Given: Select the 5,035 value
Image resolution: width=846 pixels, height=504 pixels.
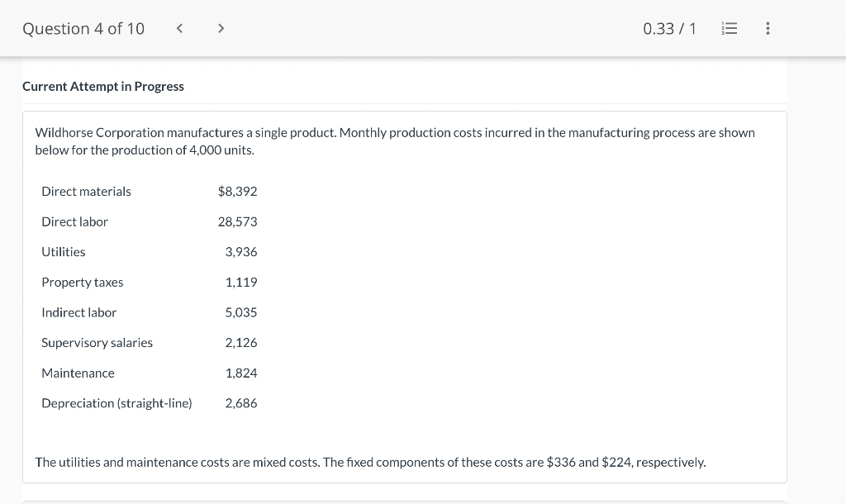Looking at the screenshot, I should point(241,312).
